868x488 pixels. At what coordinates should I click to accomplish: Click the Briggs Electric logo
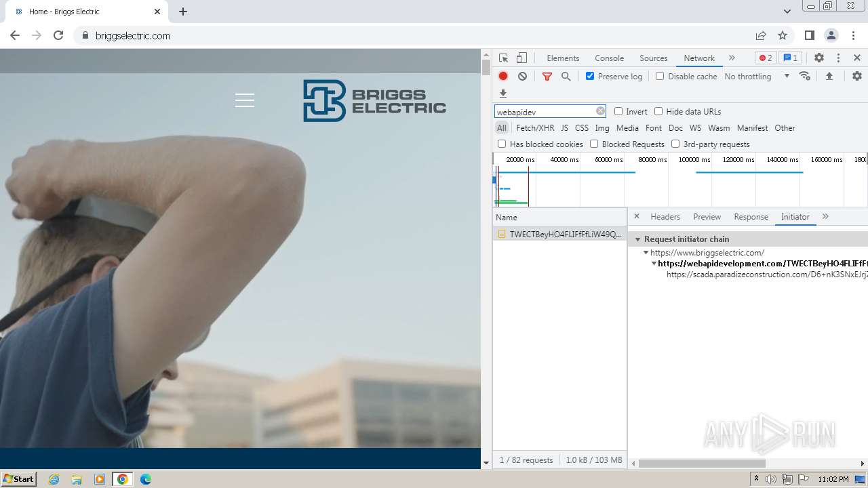pyautogui.click(x=374, y=100)
